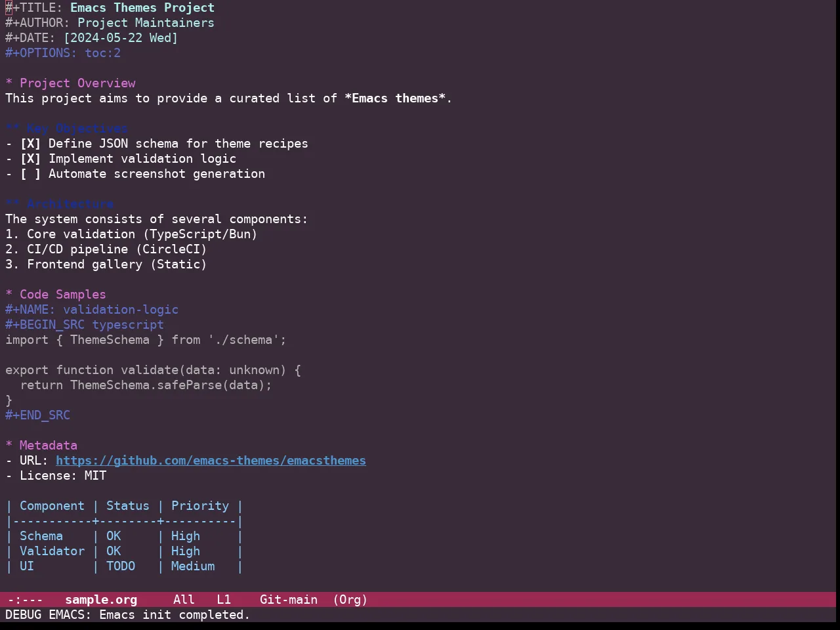Click the 'TODO' status cell
840x630 pixels.
point(121,566)
